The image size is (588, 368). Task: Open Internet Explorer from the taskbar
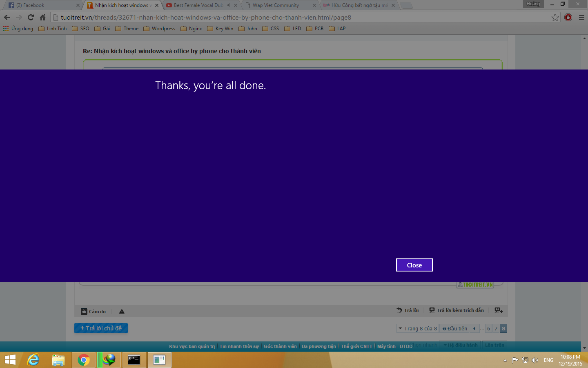[x=33, y=360]
